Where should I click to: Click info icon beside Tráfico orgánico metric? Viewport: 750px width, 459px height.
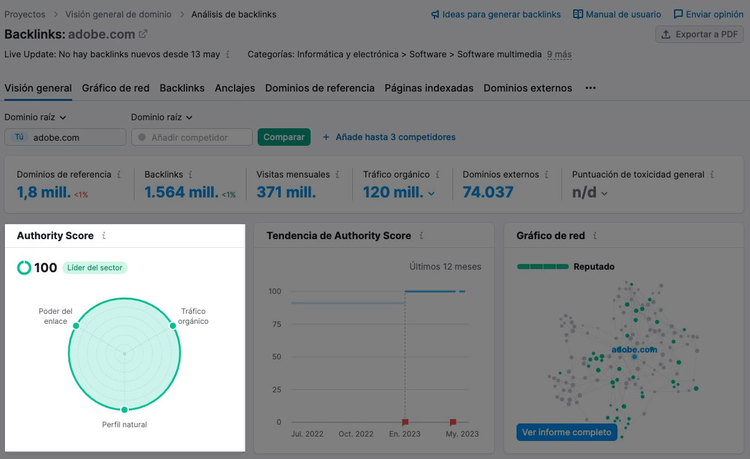437,175
